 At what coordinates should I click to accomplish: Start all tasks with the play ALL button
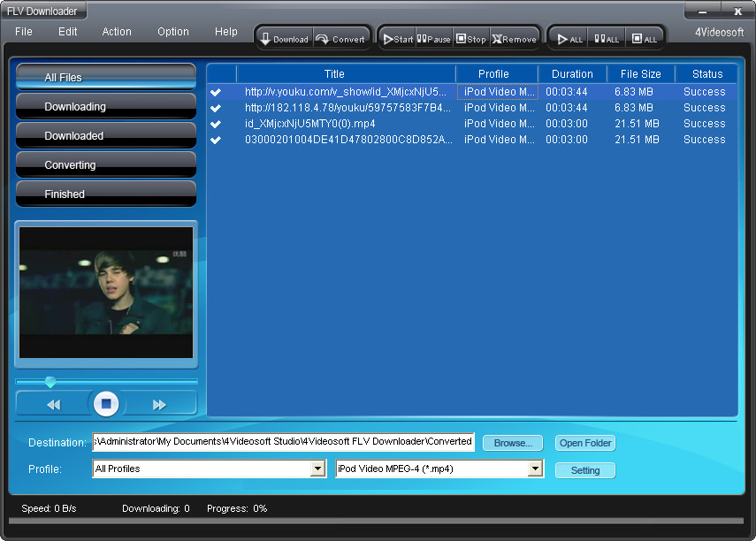click(570, 39)
